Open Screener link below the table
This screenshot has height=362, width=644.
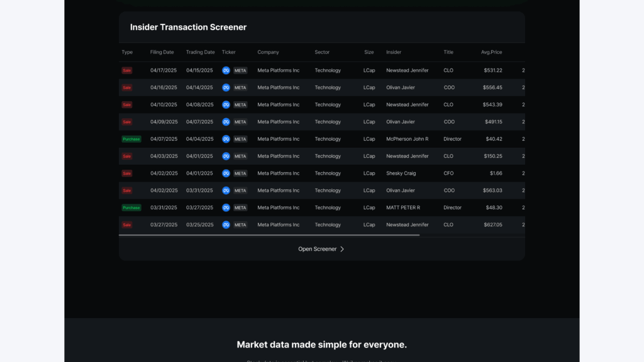(x=321, y=249)
